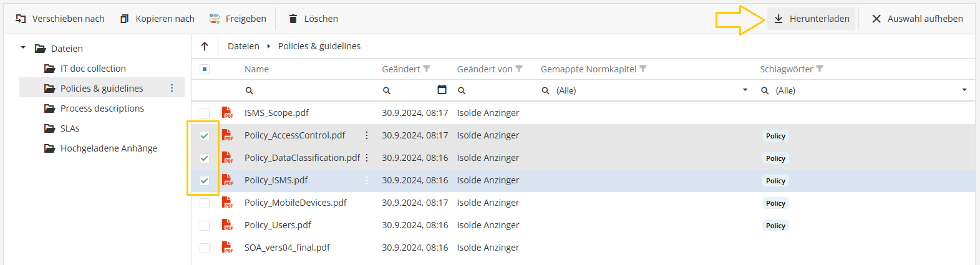Collapse the Dateien tree node
Image resolution: width=980 pixels, height=265 pixels.
tap(23, 48)
